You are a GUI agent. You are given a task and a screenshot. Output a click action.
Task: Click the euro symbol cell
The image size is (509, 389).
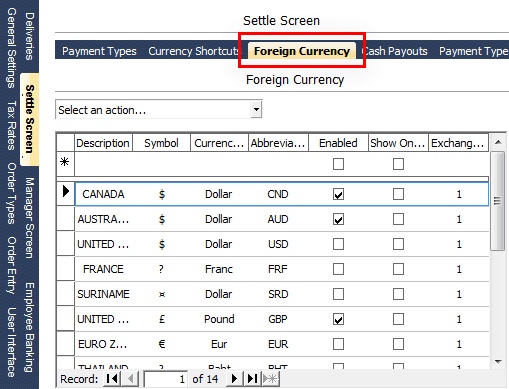[x=162, y=344]
